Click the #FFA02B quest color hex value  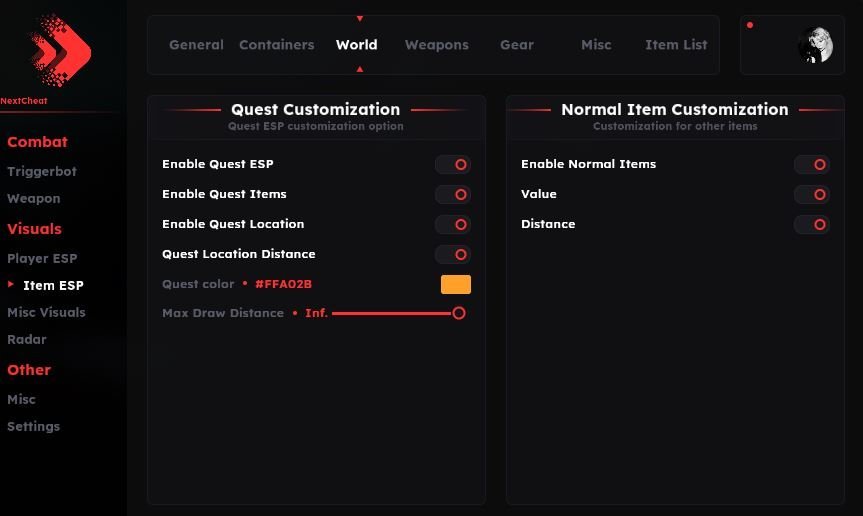(283, 285)
